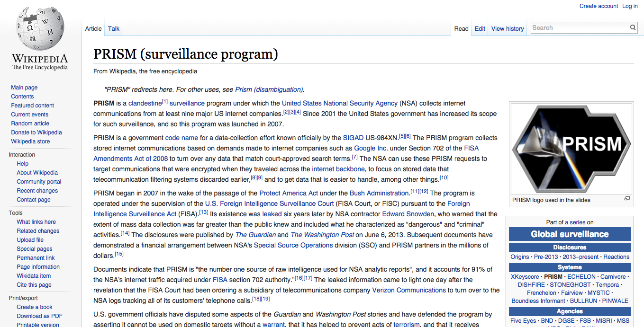644x327 pixels.
Task: Open the Boundless Informant link
Action: click(538, 301)
